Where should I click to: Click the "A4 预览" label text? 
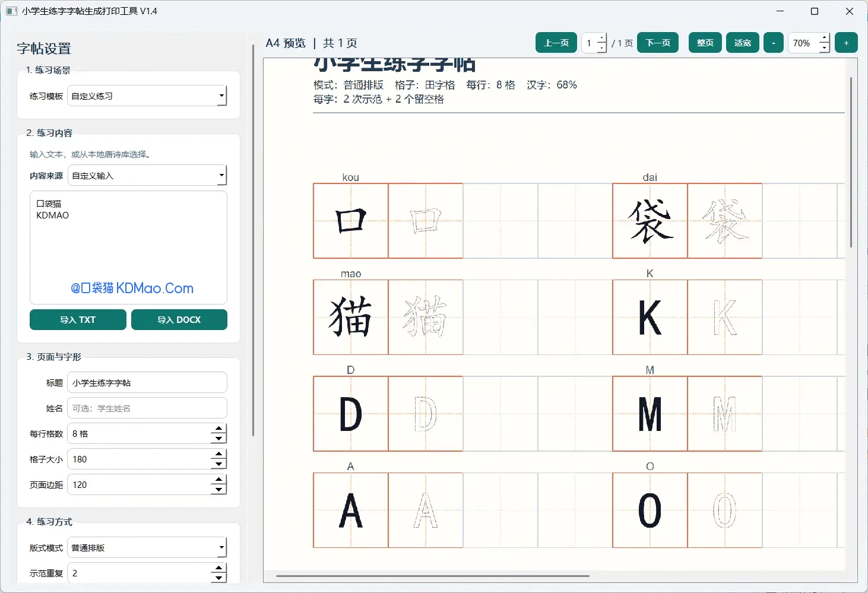[286, 43]
